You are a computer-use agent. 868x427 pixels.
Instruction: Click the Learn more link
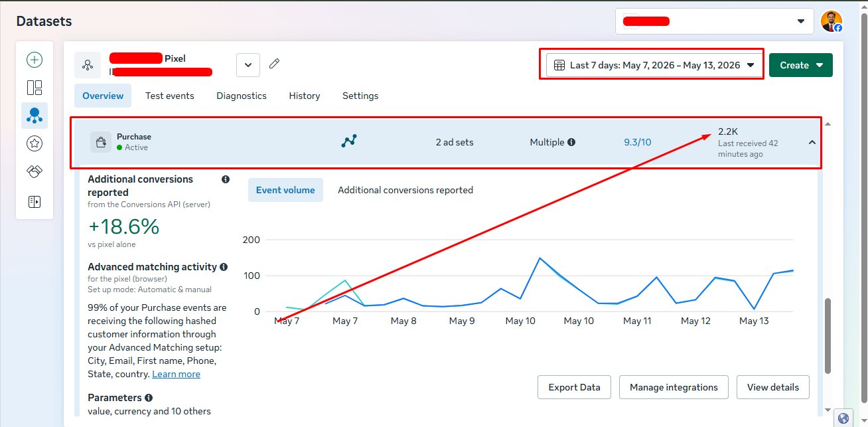[176, 374]
